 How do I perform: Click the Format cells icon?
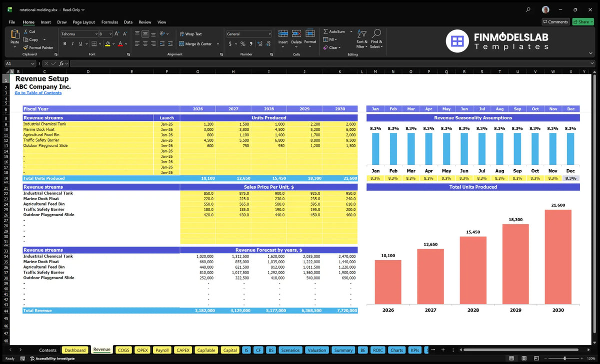point(310,33)
